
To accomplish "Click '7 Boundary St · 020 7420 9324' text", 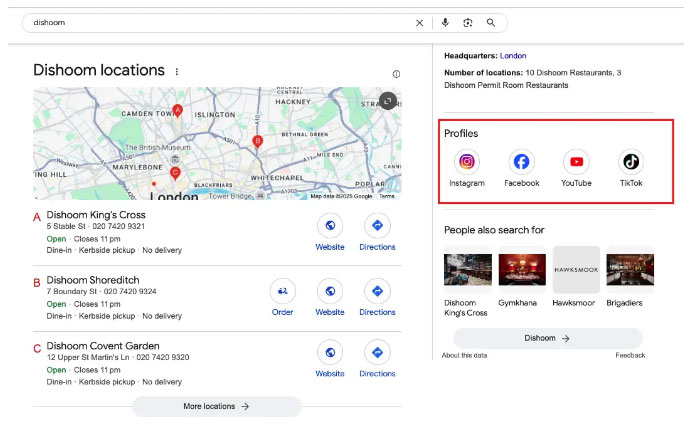I will [101, 292].
